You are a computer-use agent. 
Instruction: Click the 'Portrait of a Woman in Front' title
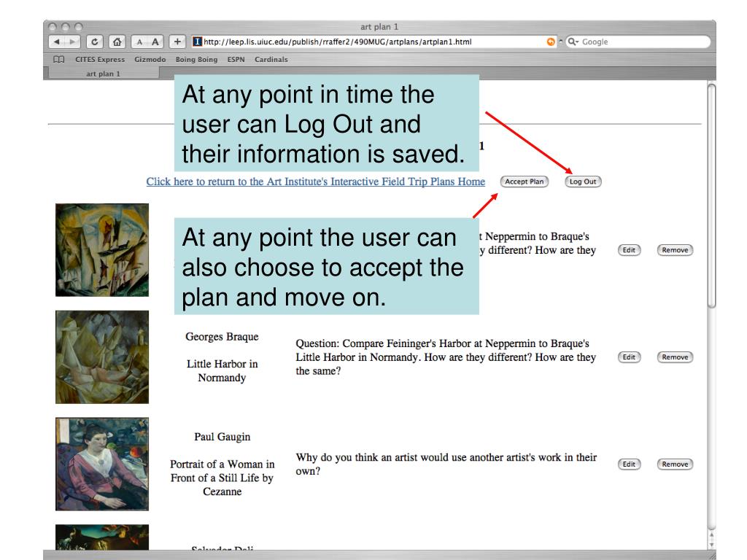coord(222,478)
